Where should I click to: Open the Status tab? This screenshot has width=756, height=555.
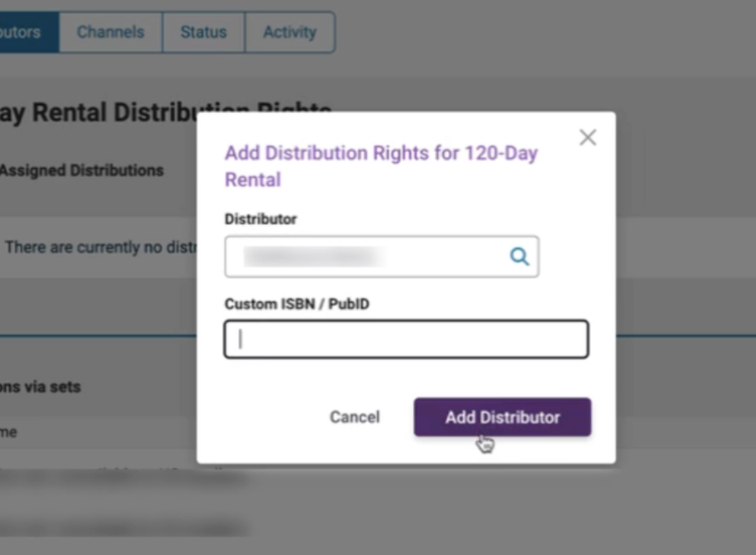(203, 32)
